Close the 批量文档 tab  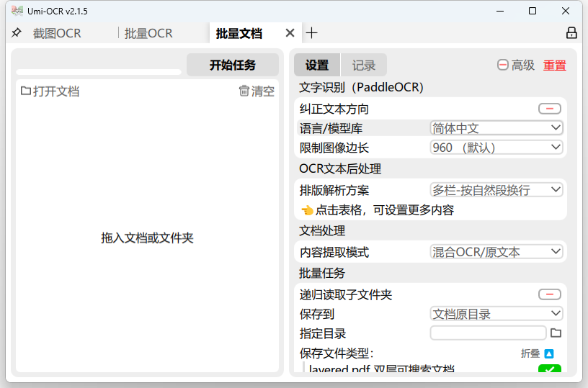[x=290, y=33]
